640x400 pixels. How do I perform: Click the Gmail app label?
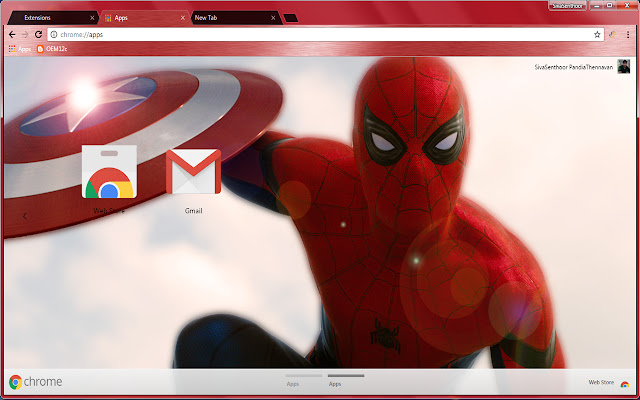[x=193, y=211]
